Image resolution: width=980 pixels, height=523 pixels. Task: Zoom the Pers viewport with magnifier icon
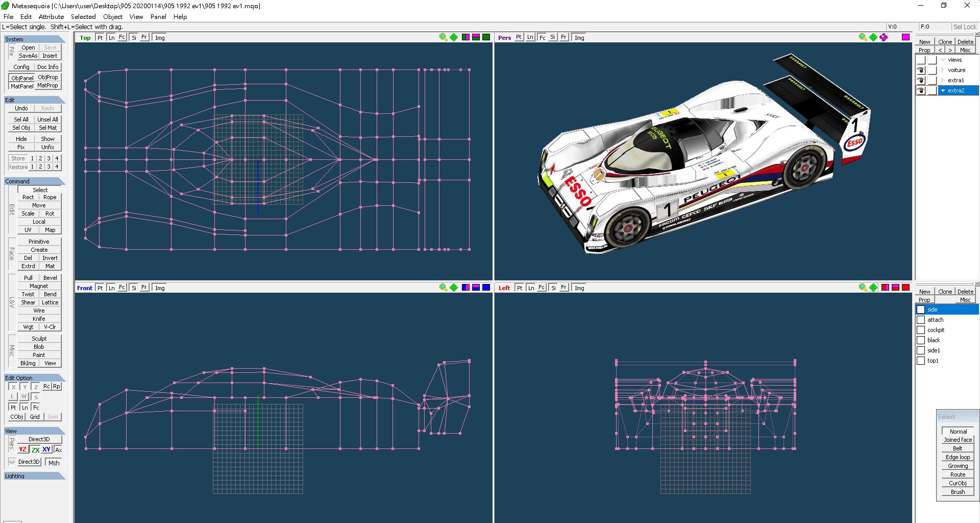click(863, 37)
